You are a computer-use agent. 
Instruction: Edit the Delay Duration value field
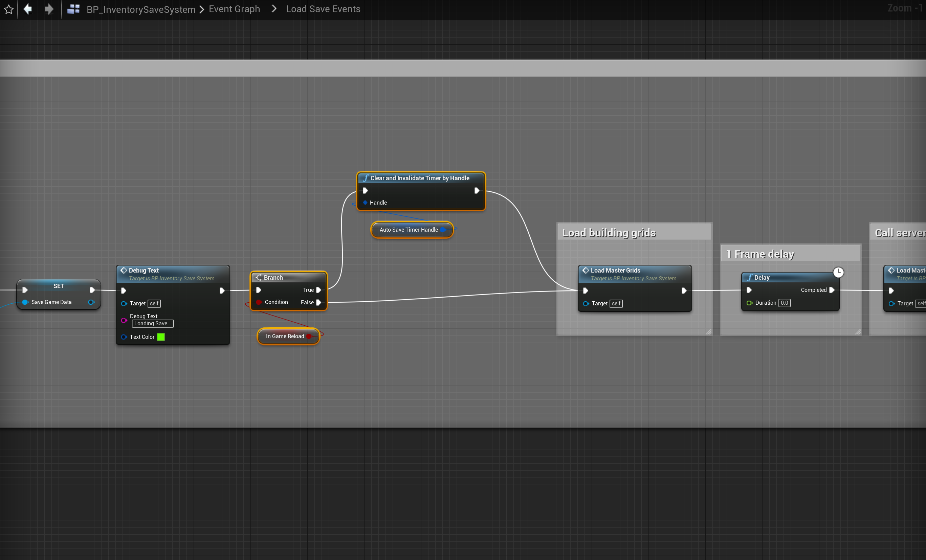[x=784, y=303]
